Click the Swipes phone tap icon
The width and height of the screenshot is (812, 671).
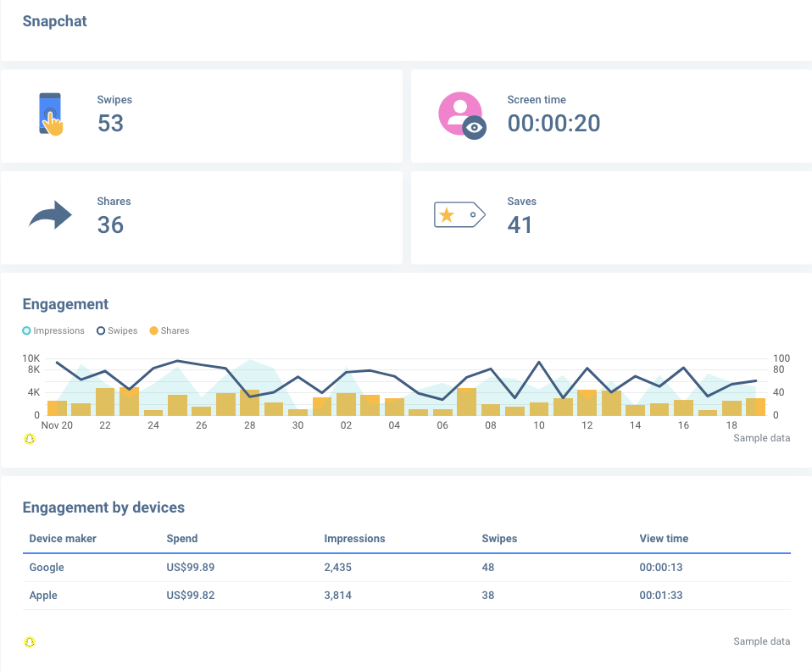click(x=51, y=114)
